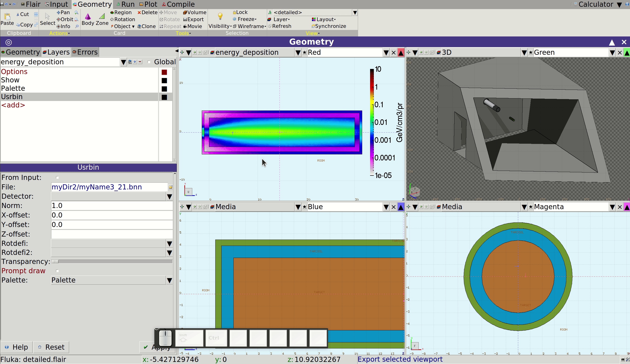
Task: Expand the Detector dropdown
Action: tap(169, 196)
